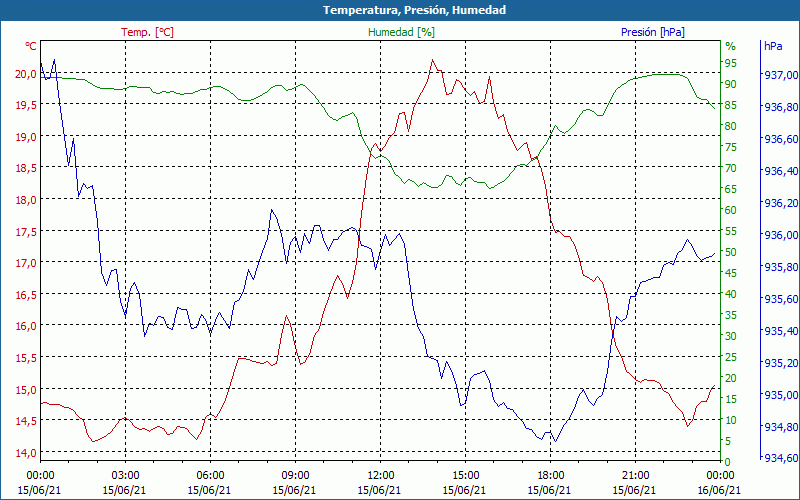Click the 935,00 pressure axis value
The image size is (800, 500).
click(x=781, y=395)
